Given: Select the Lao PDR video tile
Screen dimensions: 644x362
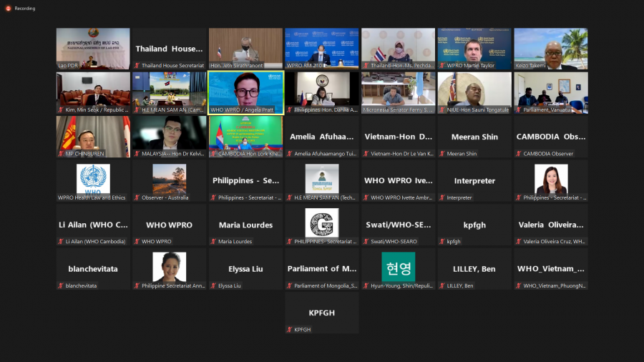Looking at the screenshot, I should [93, 48].
